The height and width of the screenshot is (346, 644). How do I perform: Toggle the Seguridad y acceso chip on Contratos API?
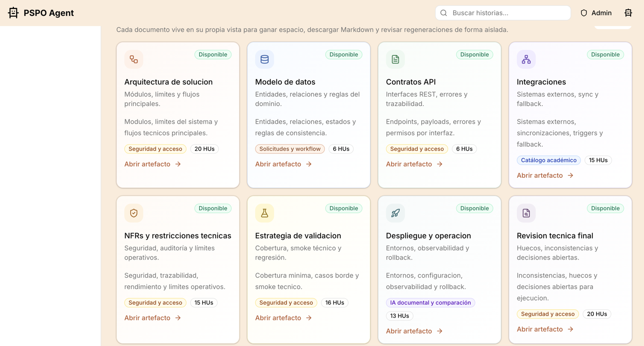pos(417,148)
